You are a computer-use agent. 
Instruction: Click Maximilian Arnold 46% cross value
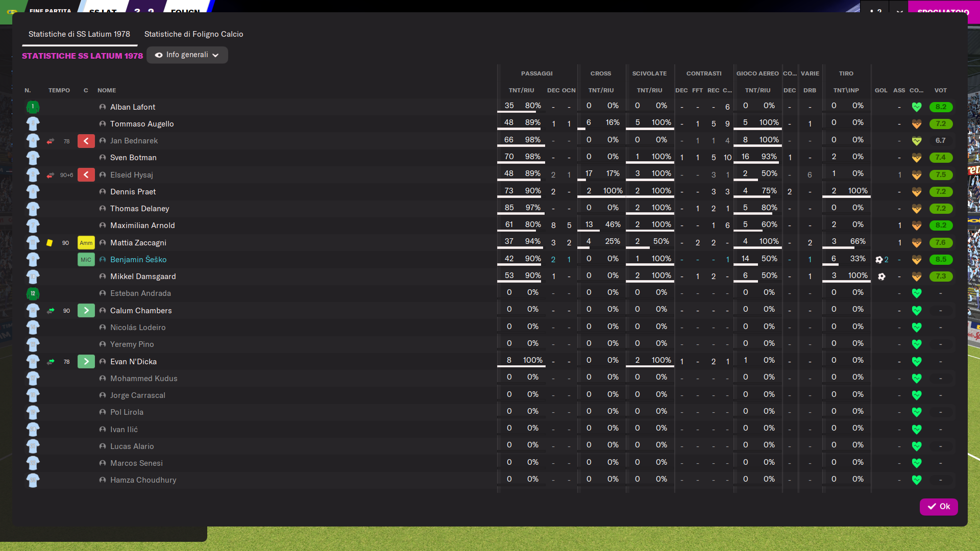tap(613, 224)
